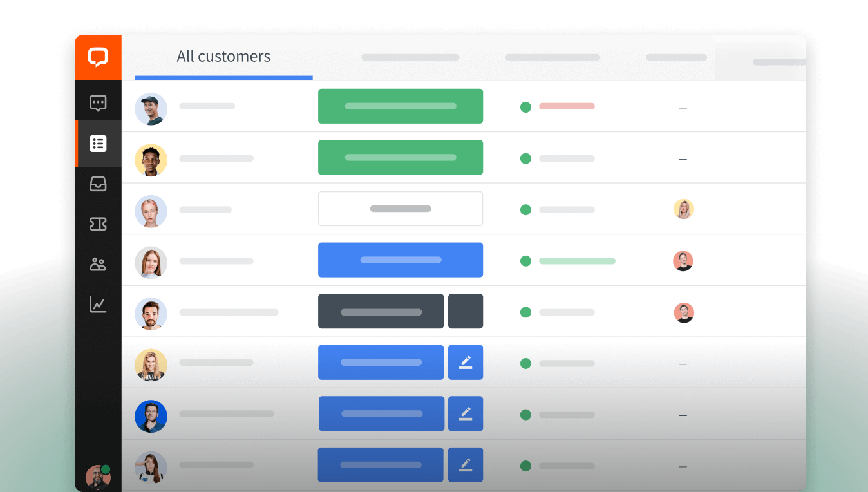Open the Team section people icon
The height and width of the screenshot is (492, 868).
pos(98,264)
